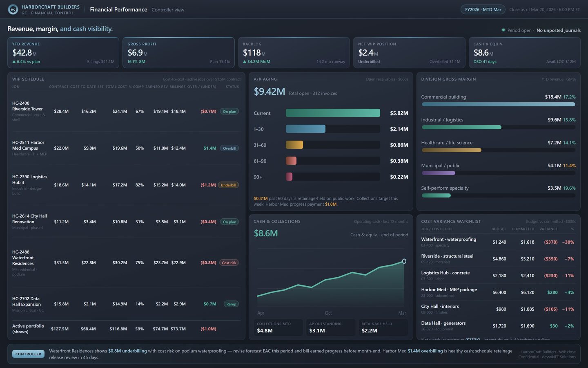This screenshot has width=588, height=368.
Task: Click the Commercial building margin bar
Action: pos(498,104)
